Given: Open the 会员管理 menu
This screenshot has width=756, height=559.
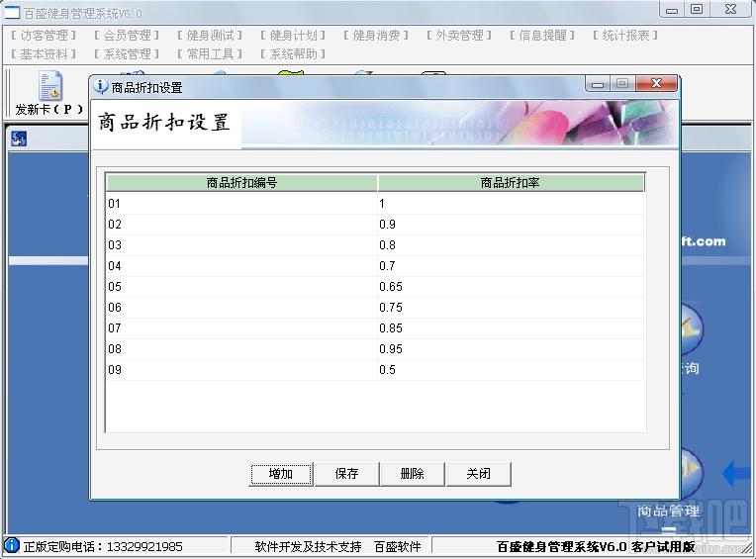Looking at the screenshot, I should (127, 36).
